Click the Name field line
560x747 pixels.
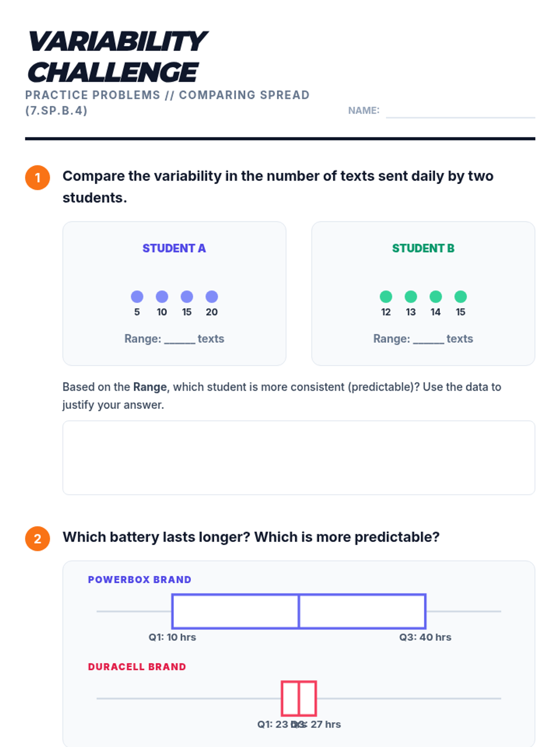click(460, 112)
